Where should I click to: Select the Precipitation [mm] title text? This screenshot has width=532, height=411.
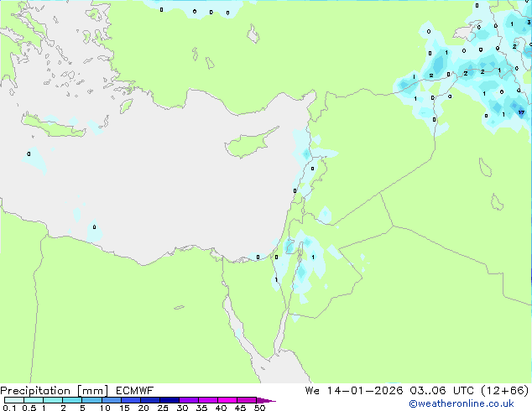point(55,391)
